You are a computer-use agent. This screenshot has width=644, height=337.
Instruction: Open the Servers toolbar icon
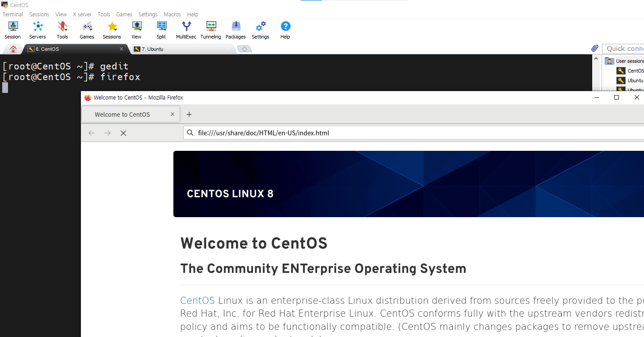click(x=38, y=30)
